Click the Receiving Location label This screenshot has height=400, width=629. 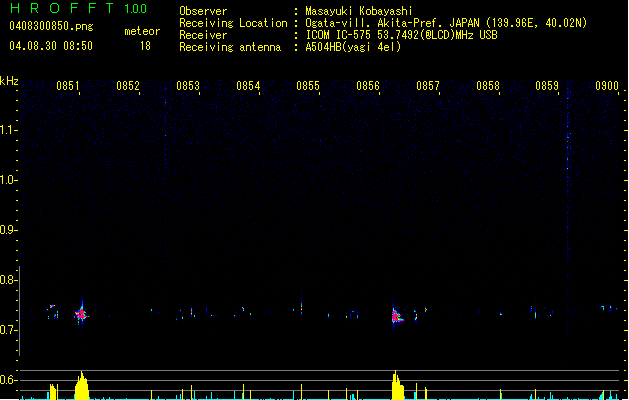(233, 23)
